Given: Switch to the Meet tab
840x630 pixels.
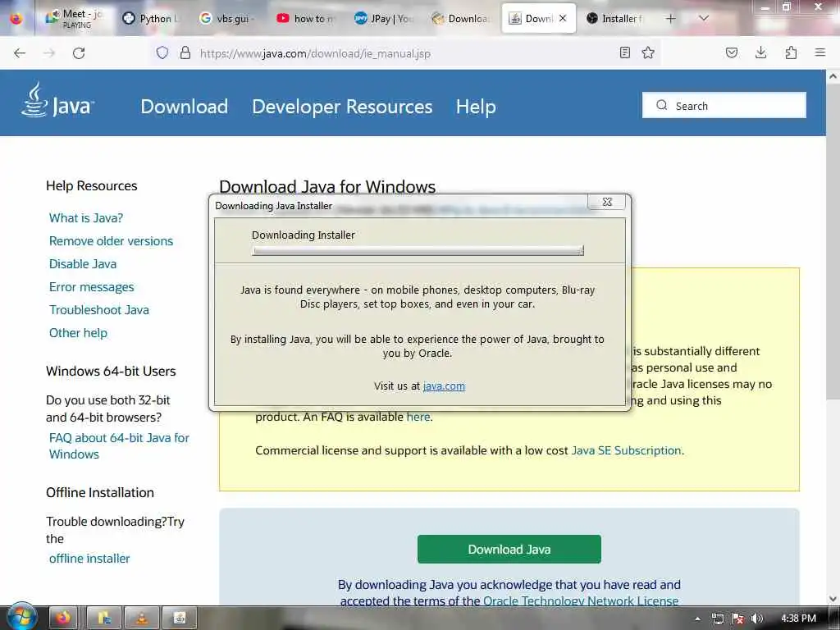Looking at the screenshot, I should point(74,18).
